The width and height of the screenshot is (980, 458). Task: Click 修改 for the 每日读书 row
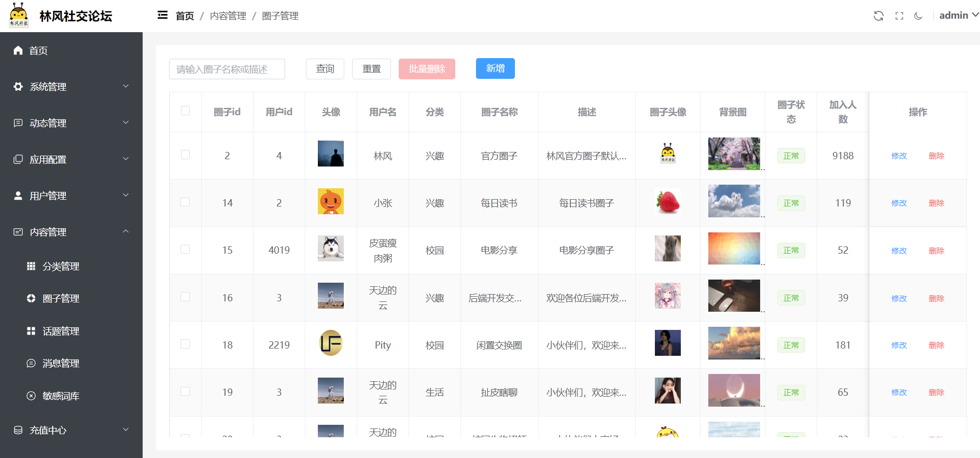pyautogui.click(x=899, y=203)
